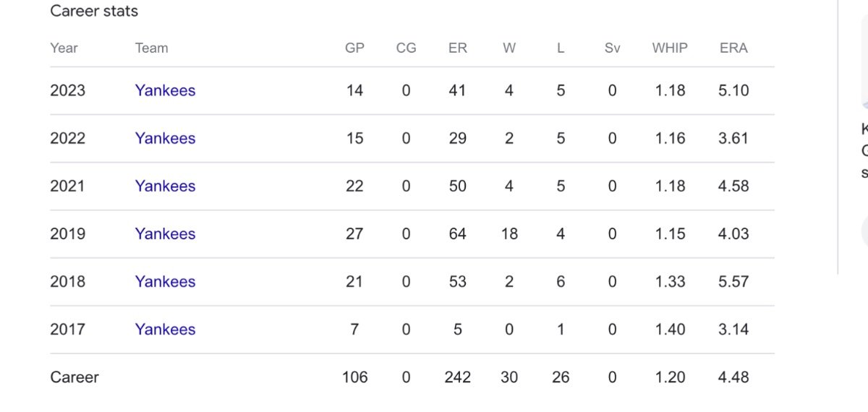
Task: Open the Yankees link for 2019
Action: click(165, 233)
